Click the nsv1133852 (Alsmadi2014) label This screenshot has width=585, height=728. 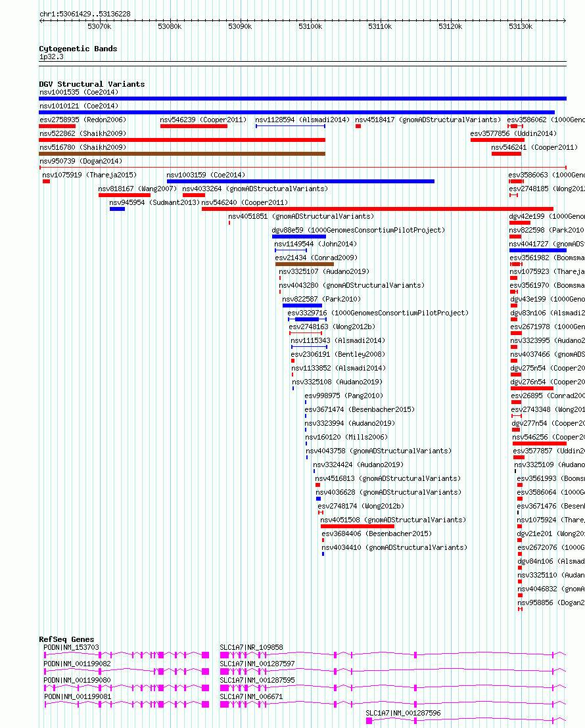click(339, 368)
